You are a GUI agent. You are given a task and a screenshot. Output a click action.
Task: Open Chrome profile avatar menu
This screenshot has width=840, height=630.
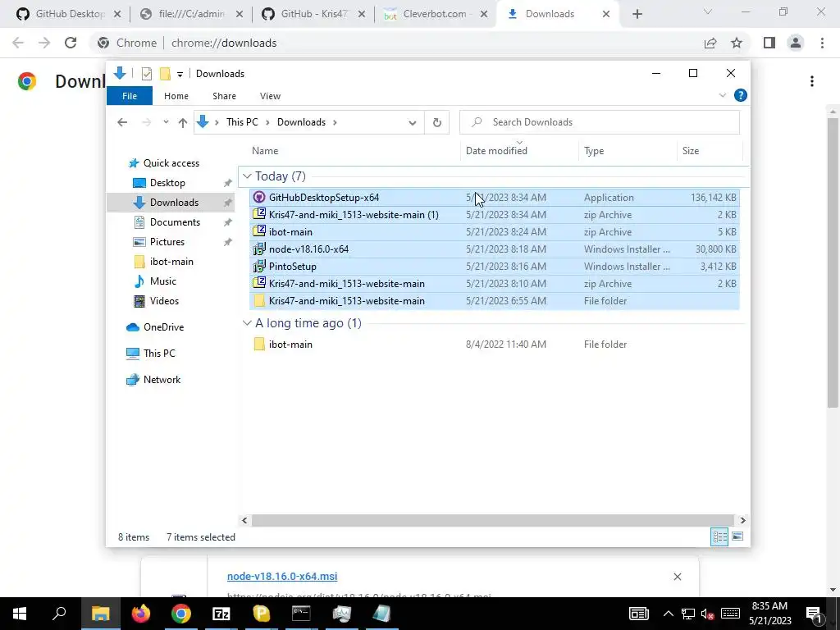coord(796,43)
